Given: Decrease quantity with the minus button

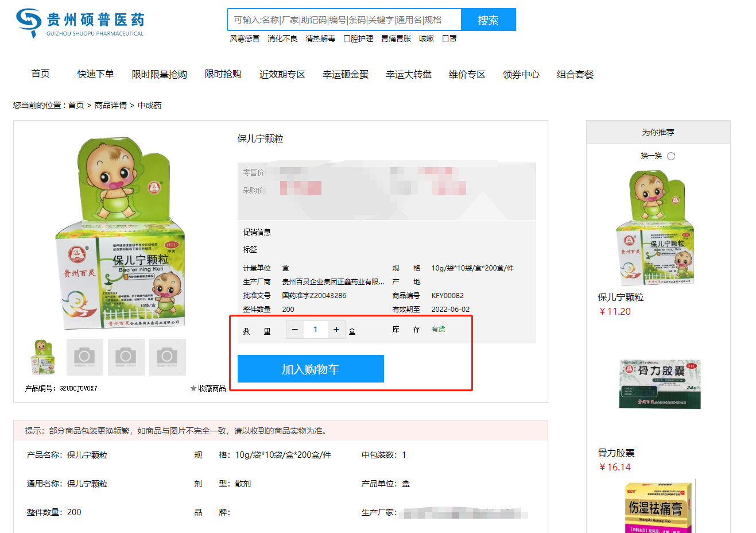Looking at the screenshot, I should coord(295,330).
